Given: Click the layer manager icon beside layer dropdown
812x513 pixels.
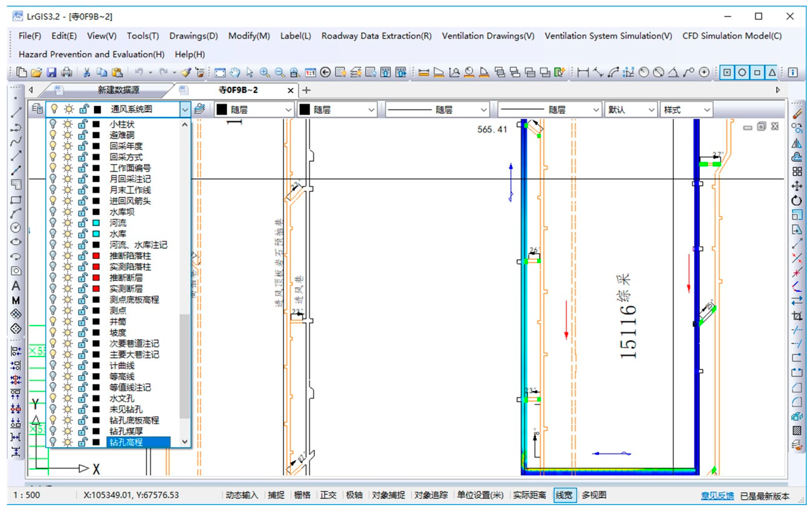Looking at the screenshot, I should point(37,109).
